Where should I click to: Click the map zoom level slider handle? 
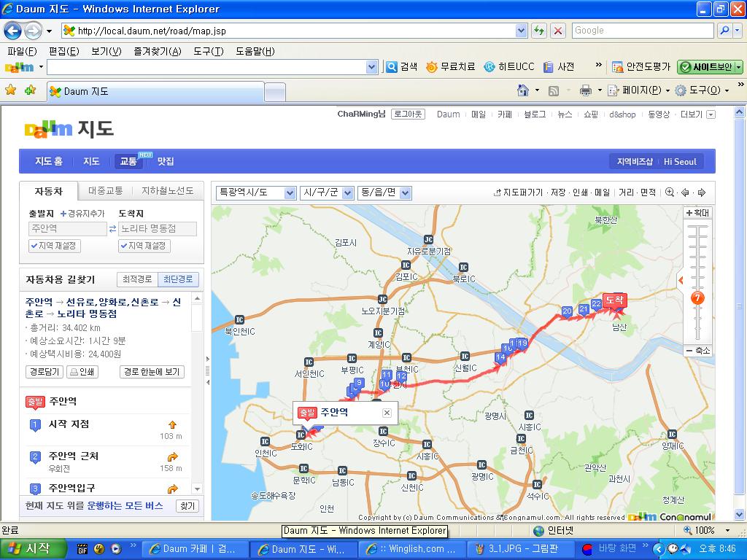(697, 298)
